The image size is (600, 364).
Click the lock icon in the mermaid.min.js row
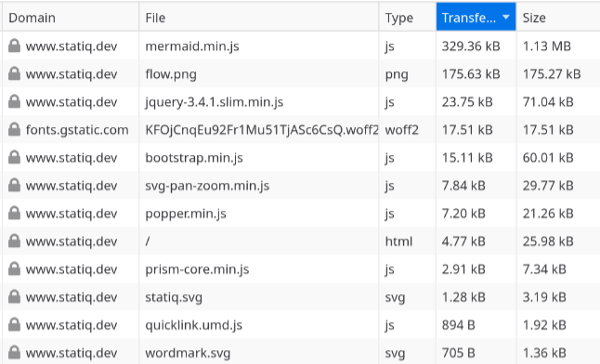(15, 45)
